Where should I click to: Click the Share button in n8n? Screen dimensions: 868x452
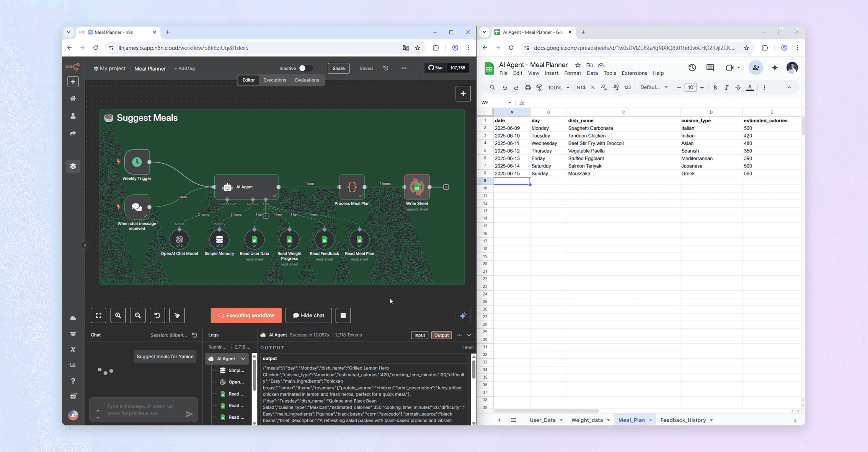[x=338, y=69]
